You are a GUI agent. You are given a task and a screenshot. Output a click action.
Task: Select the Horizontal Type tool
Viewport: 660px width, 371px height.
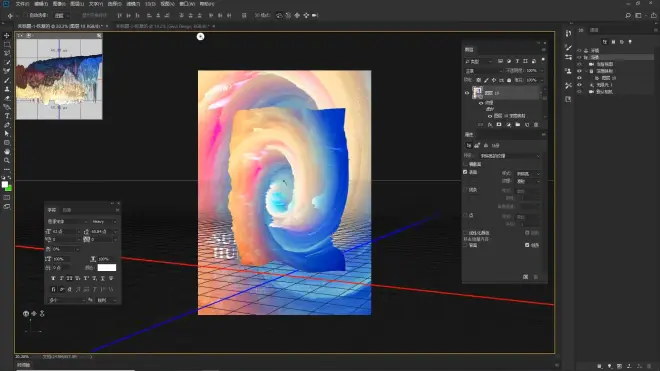pyautogui.click(x=7, y=116)
